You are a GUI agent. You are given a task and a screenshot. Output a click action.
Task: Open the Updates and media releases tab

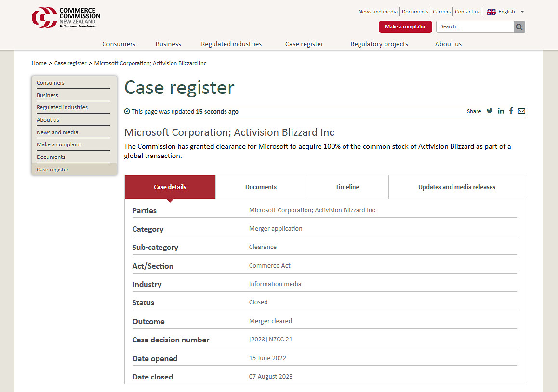click(x=456, y=187)
